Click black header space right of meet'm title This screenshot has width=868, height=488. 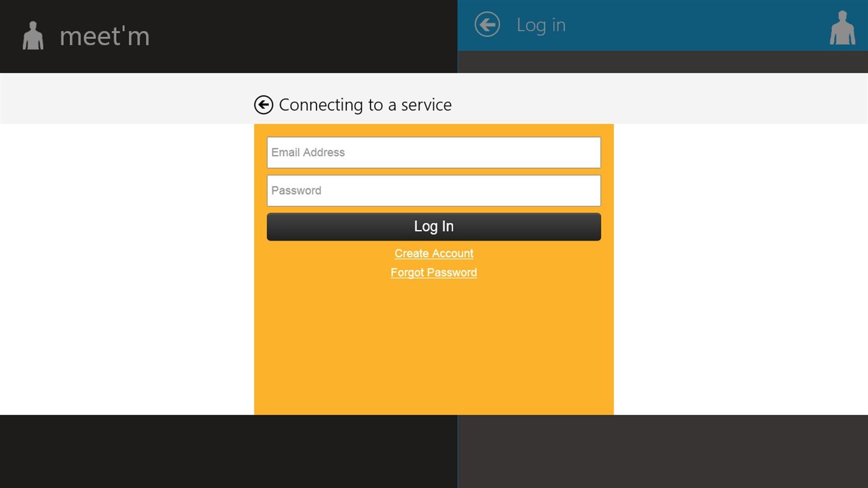(x=304, y=37)
